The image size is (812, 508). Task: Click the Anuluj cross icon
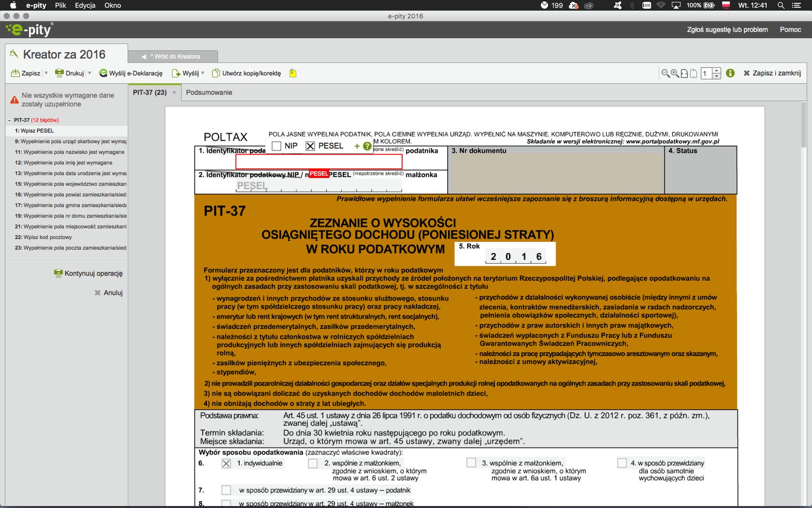click(98, 293)
